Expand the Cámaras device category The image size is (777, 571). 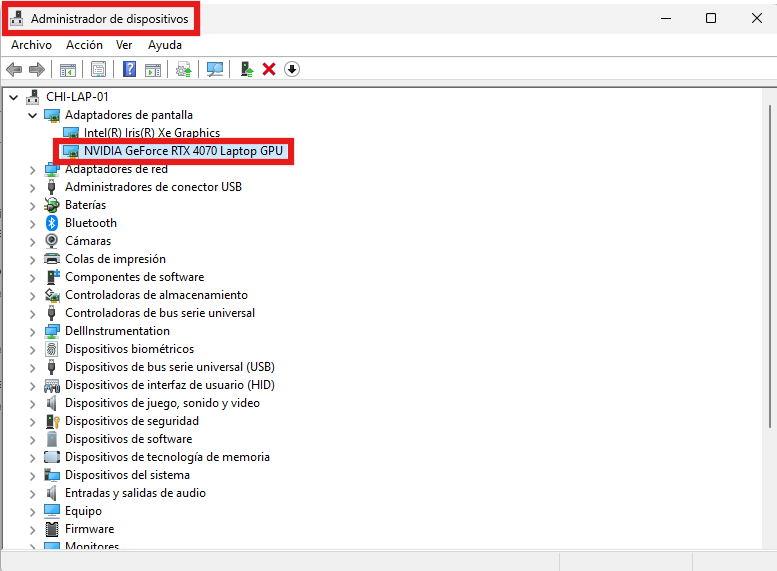[x=33, y=241]
